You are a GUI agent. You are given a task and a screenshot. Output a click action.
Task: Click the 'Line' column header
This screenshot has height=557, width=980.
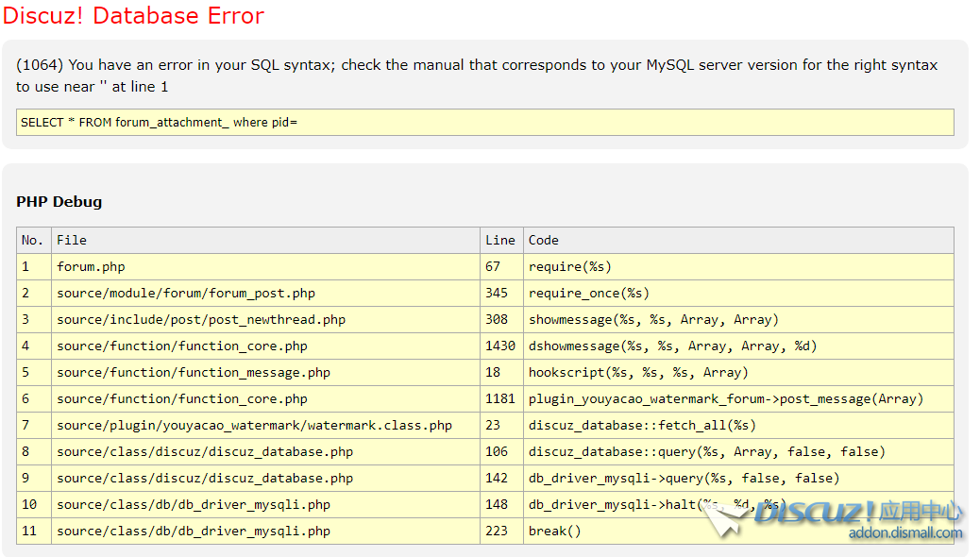[x=502, y=240]
